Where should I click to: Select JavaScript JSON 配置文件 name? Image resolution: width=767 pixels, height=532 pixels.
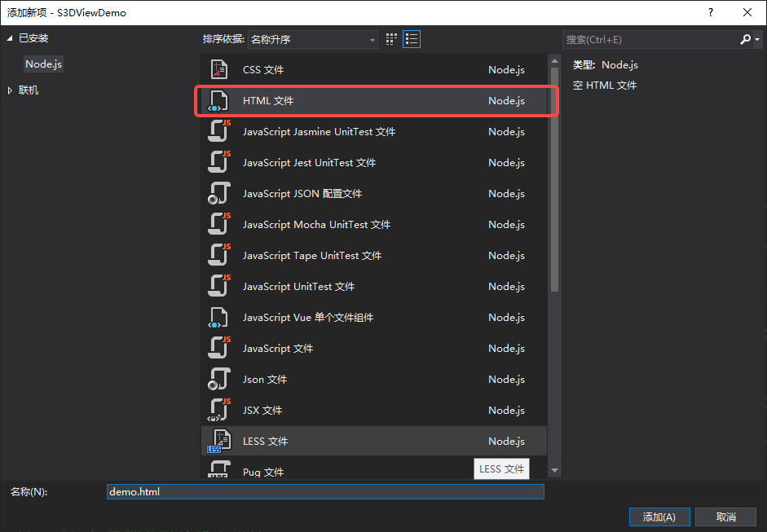click(302, 194)
